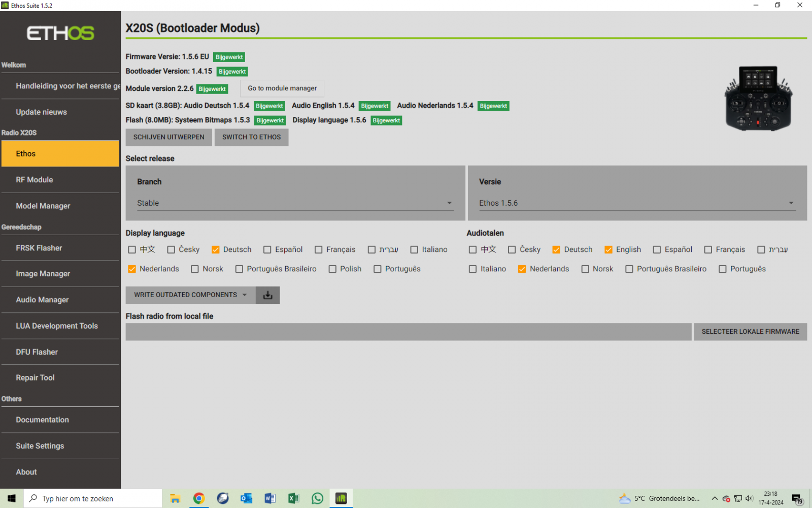Click Bijgewerkt badge next to Audio Nederlands
The image size is (812, 508).
[493, 106]
